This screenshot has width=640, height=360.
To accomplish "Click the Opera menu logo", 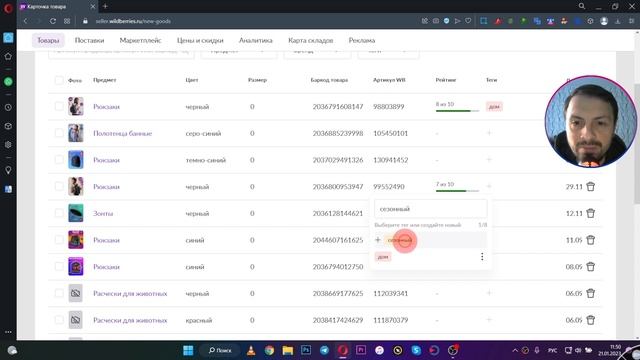I will point(8,8).
